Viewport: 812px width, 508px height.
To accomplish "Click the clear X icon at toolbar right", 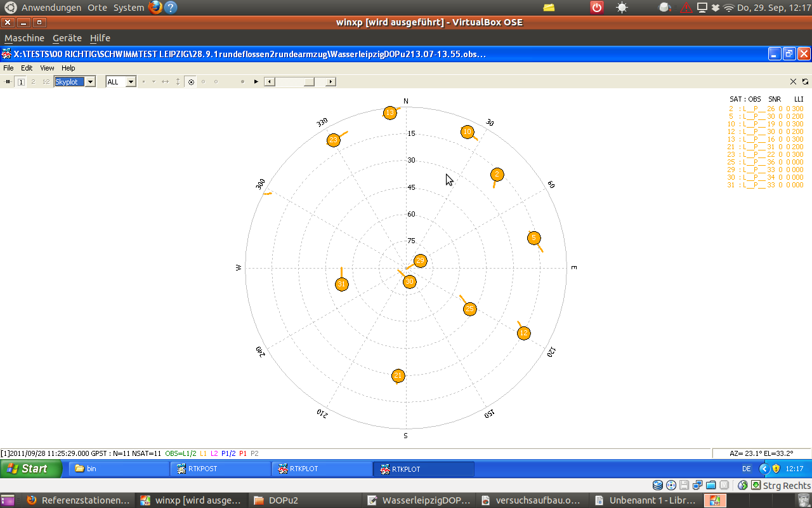I will pyautogui.click(x=793, y=82).
